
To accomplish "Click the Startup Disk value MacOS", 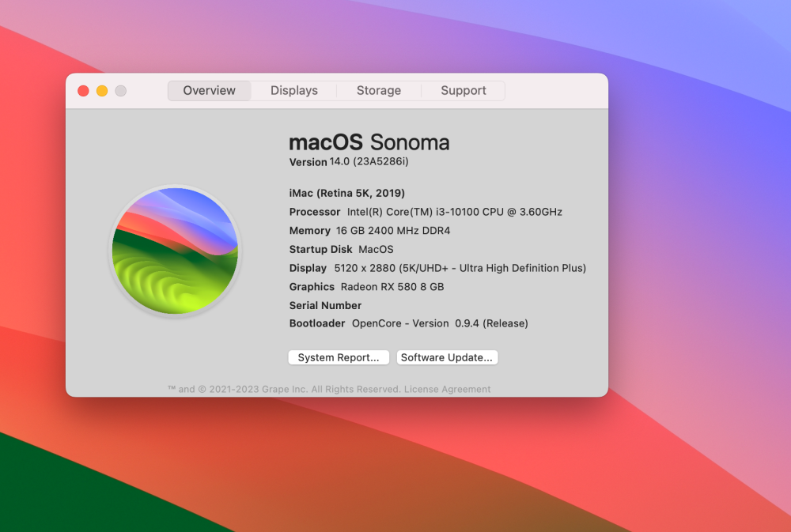I will 376,249.
